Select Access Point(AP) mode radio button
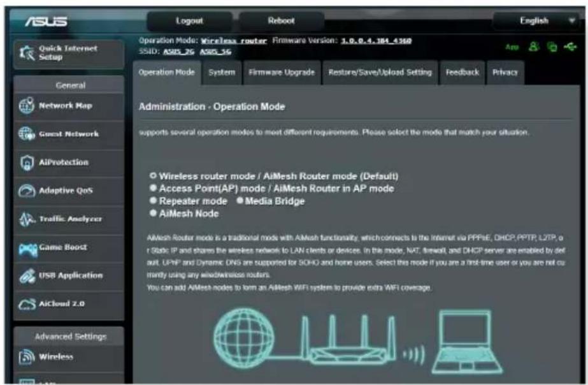Viewport: 588px width, 385px height. (153, 187)
